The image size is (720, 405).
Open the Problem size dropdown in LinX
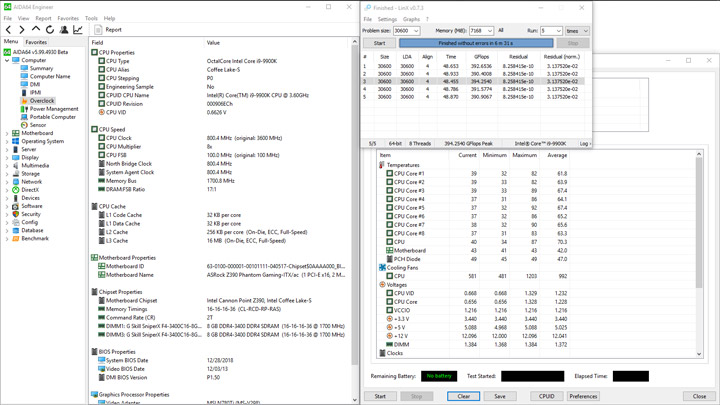(416, 31)
